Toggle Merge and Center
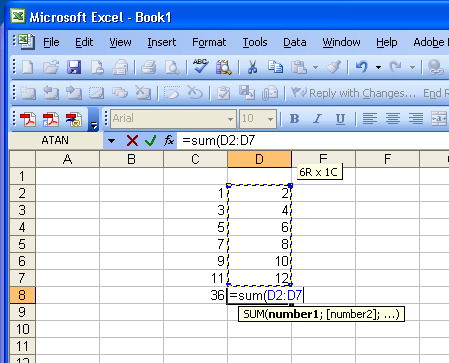Image resolution: width=449 pixels, height=363 pixels. (439, 119)
